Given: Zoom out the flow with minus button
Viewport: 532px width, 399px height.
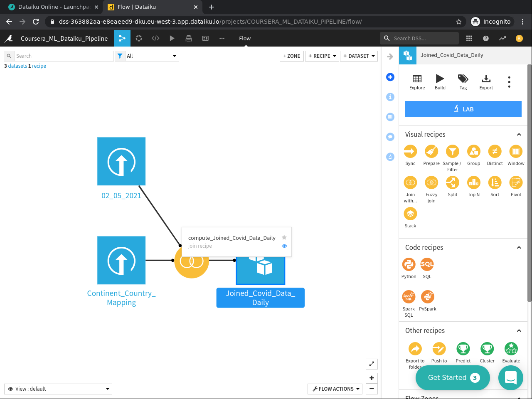Looking at the screenshot, I should click(x=372, y=389).
